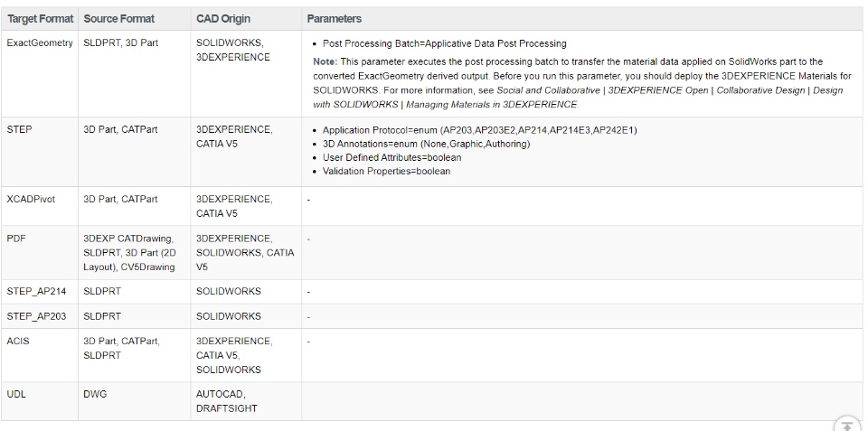Click the PDF target format cell
Screen dimensions: 868x431
coord(16,239)
